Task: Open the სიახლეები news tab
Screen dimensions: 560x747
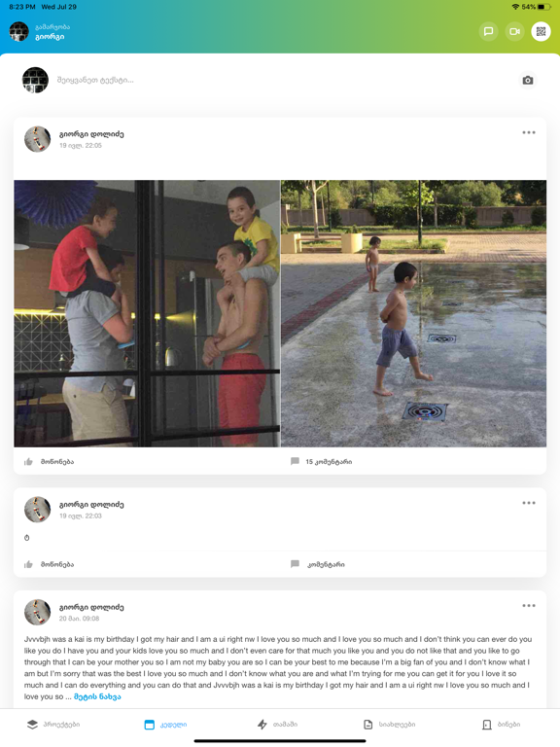Action: click(x=389, y=724)
